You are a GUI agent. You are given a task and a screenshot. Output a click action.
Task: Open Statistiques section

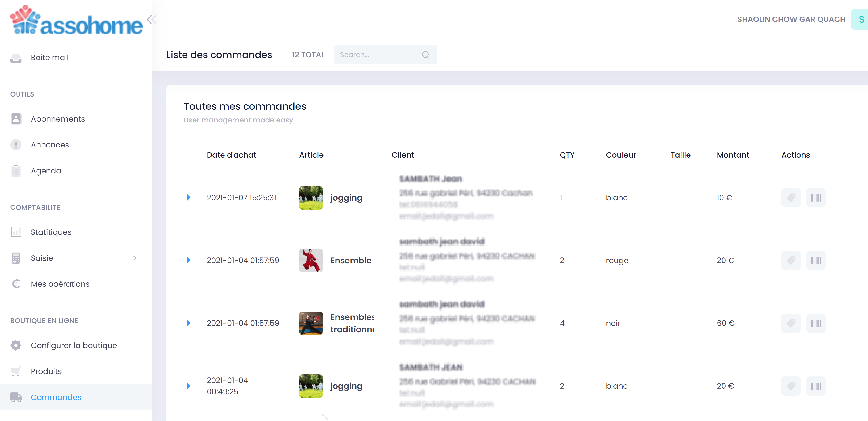(x=51, y=232)
